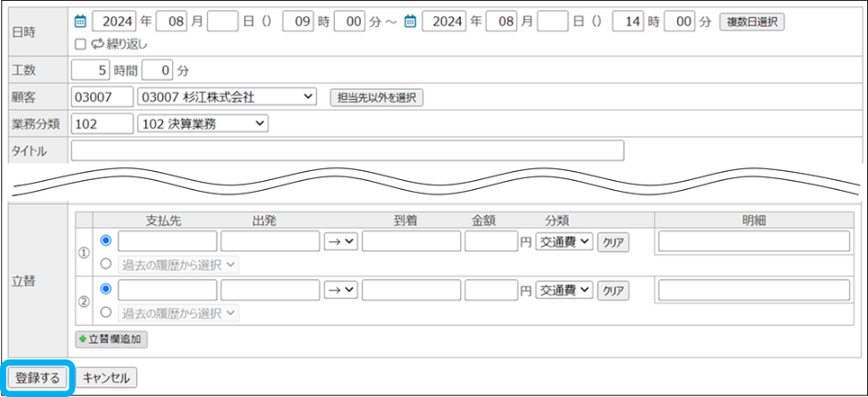The width and height of the screenshot is (868, 397).
Task: Open the end date calendar picker icon
Action: [x=411, y=22]
